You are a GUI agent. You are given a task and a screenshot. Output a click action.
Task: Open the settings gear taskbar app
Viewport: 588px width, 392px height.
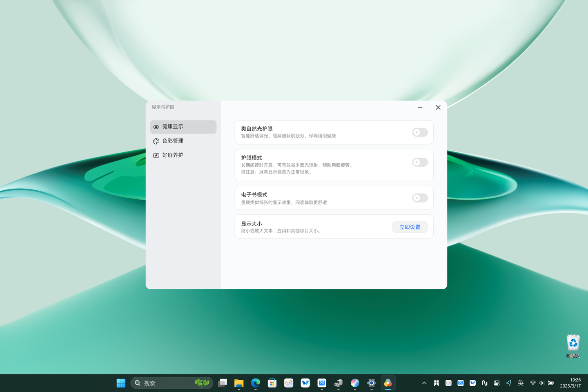372,383
